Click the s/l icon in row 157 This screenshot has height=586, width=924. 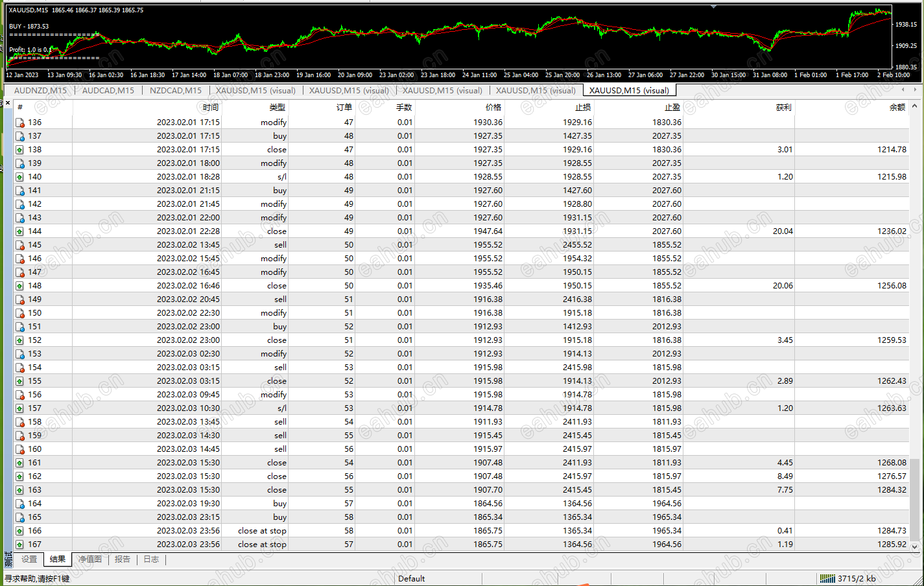pyautogui.click(x=19, y=408)
